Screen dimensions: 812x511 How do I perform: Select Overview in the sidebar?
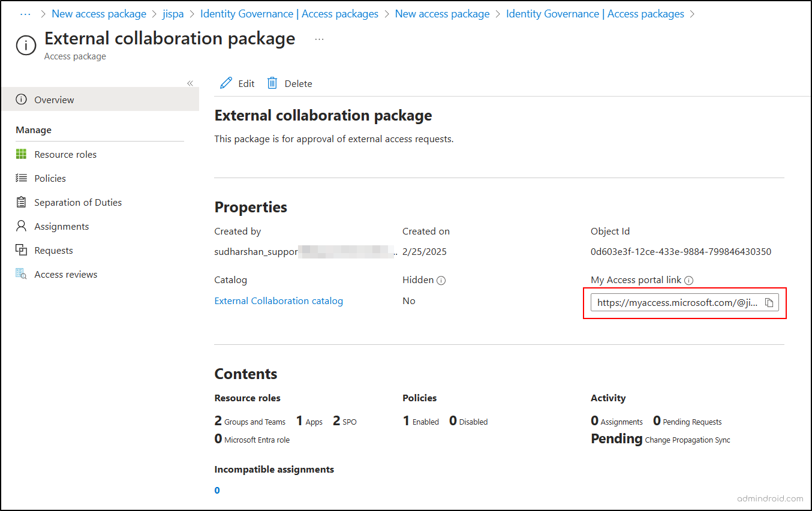(53, 99)
